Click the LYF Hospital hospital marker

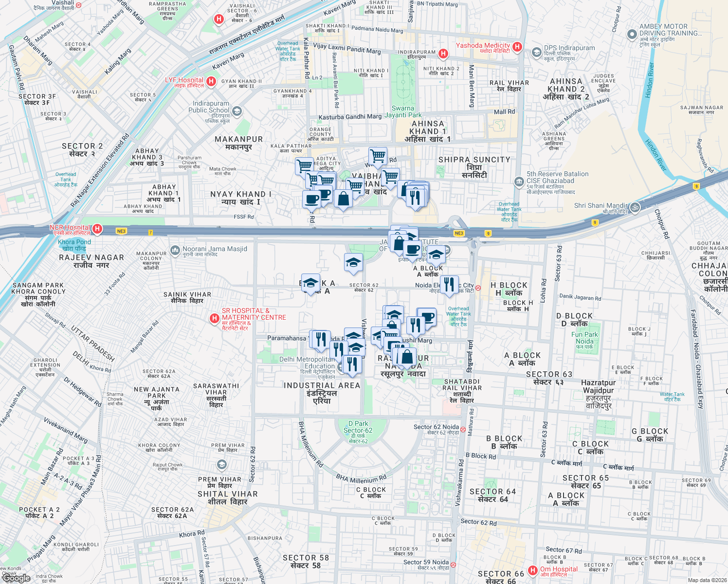(211, 81)
